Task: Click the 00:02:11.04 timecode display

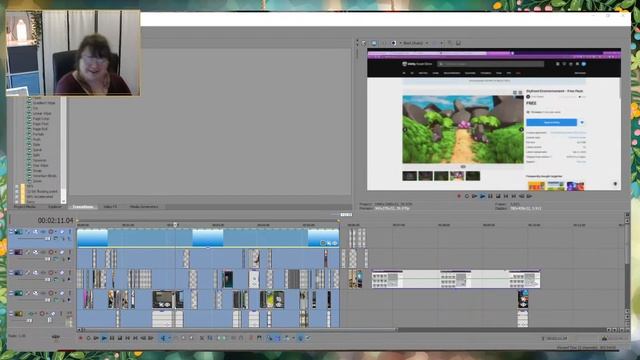Action: [x=56, y=220]
